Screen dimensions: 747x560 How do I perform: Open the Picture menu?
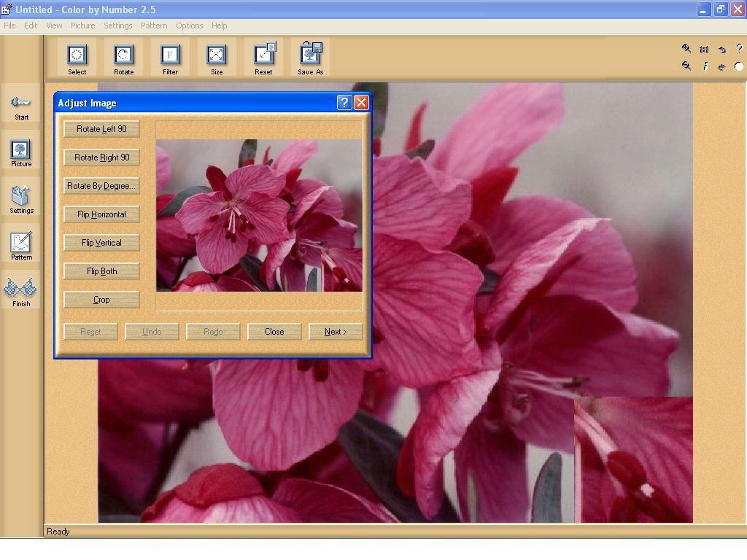[x=83, y=26]
